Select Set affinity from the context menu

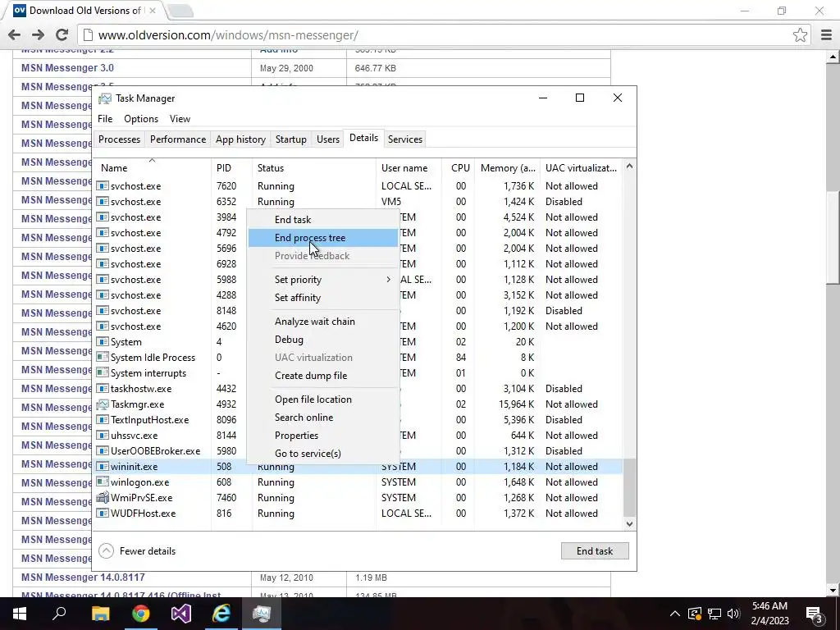click(x=323, y=298)
